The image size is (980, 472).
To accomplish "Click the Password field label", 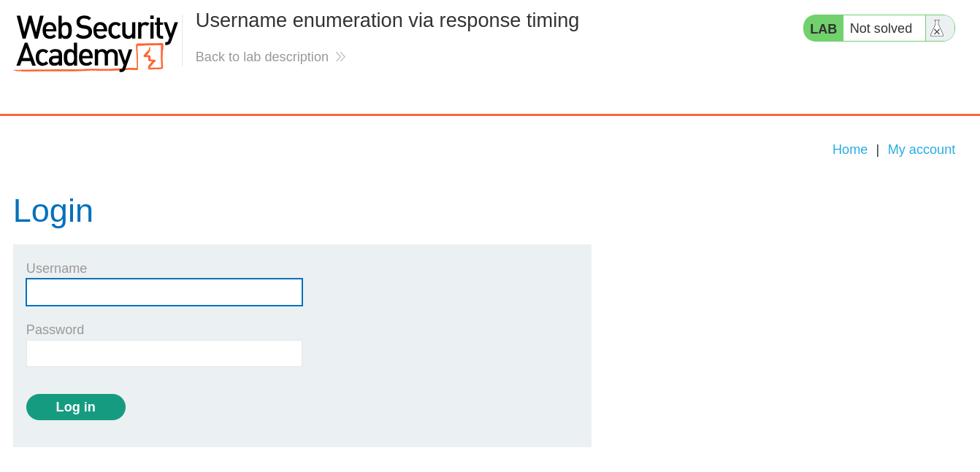I will 55,329.
